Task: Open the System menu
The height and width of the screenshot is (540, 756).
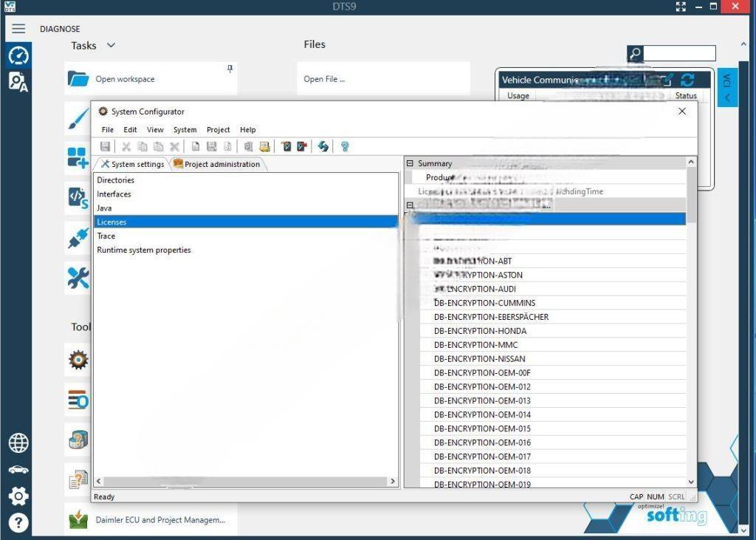Action: pos(185,130)
